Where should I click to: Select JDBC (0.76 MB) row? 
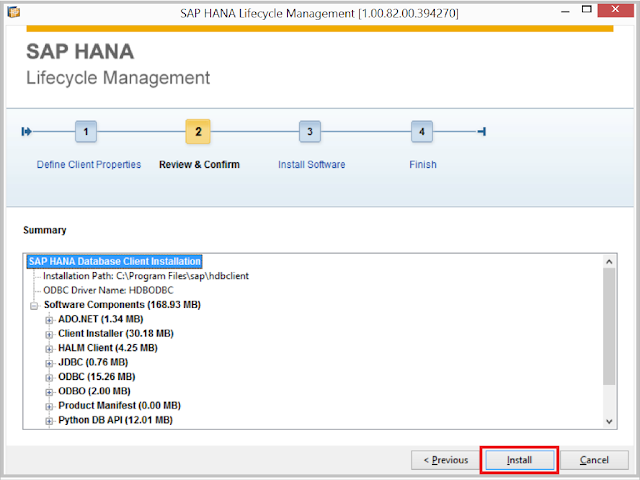click(93, 362)
